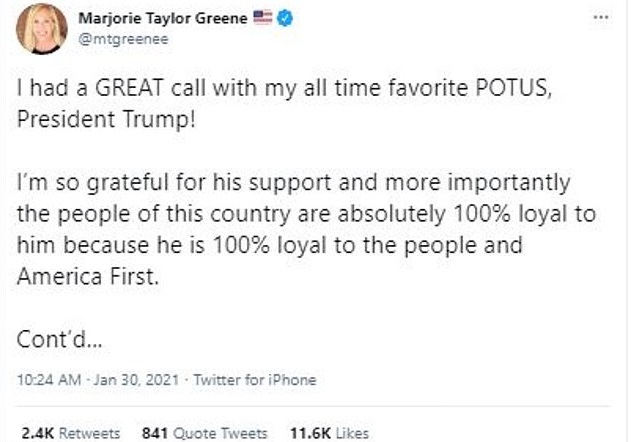Screen dimensions: 631x442
Task: Open Marjorie Taylor Greene's profile photo
Action: (42, 28)
